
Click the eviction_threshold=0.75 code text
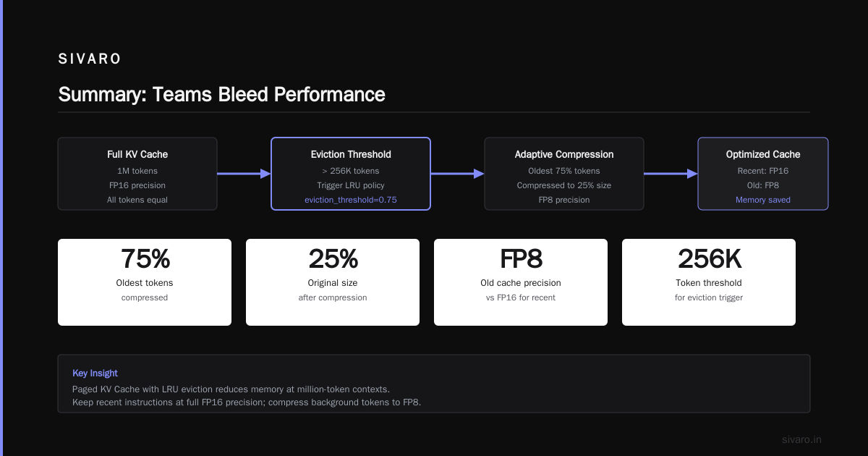click(351, 200)
